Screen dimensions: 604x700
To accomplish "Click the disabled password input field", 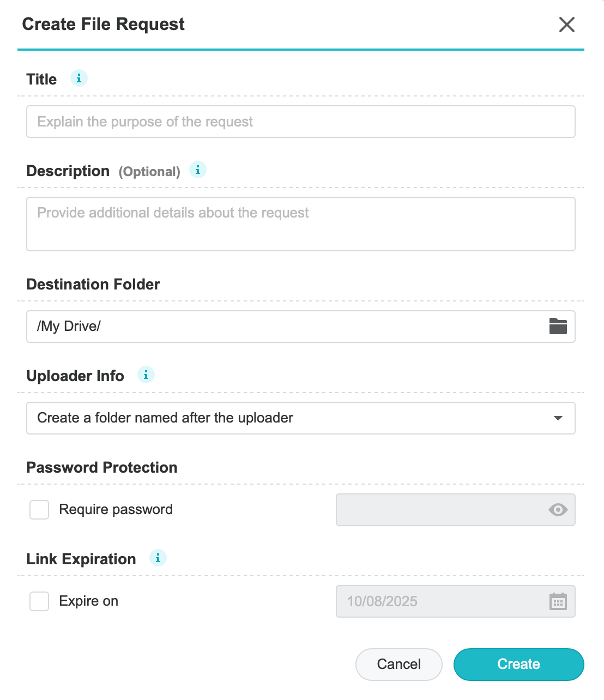I will point(436,510).
